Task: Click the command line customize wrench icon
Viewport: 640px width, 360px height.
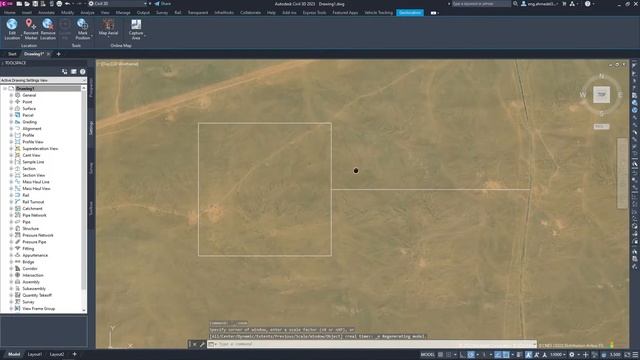Action: pyautogui.click(x=202, y=344)
